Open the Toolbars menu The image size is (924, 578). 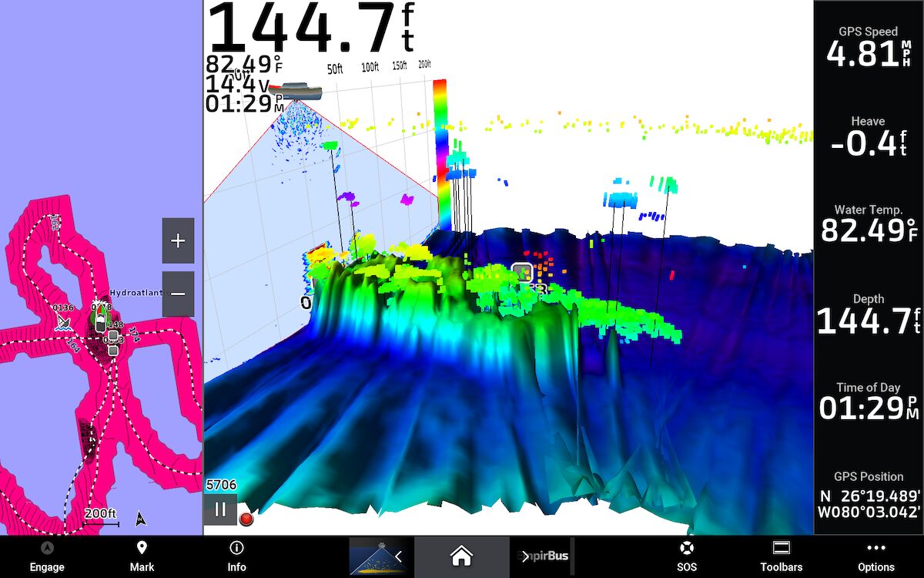(781, 556)
